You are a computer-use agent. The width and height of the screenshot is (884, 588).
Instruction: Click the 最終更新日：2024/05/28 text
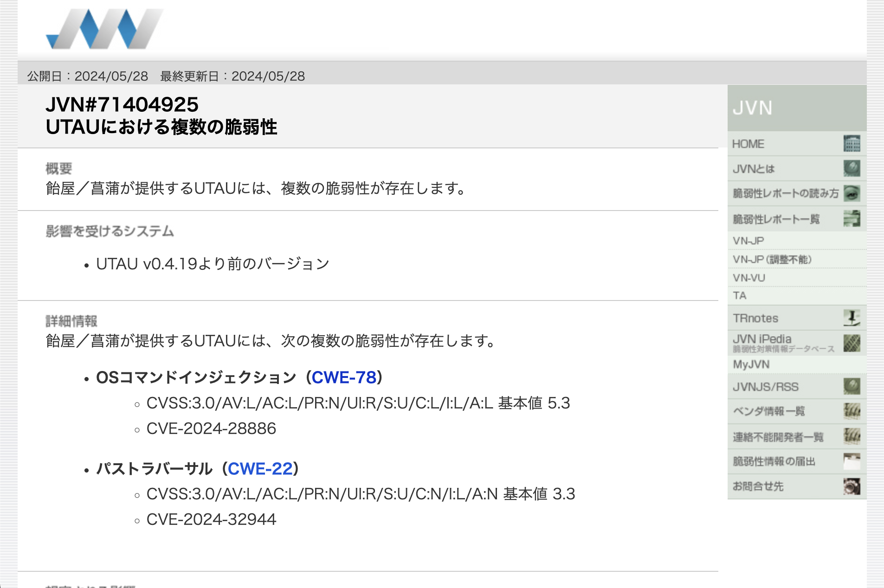(x=232, y=76)
